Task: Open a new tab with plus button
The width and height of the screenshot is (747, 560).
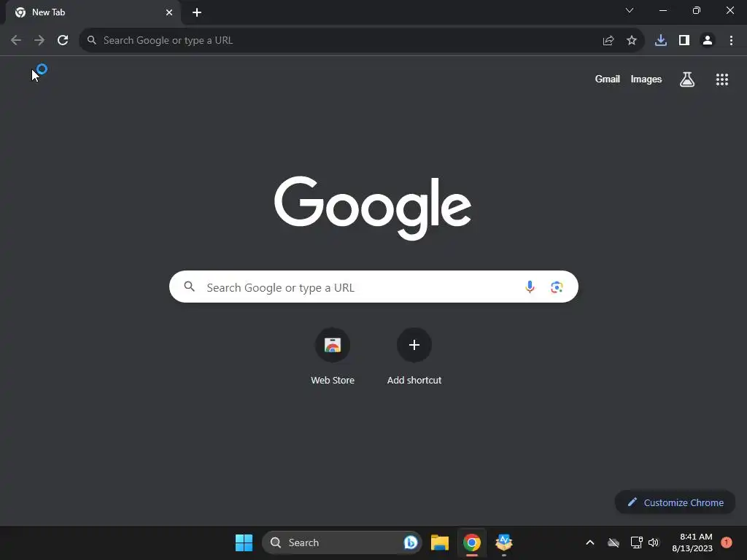Action: (x=197, y=12)
